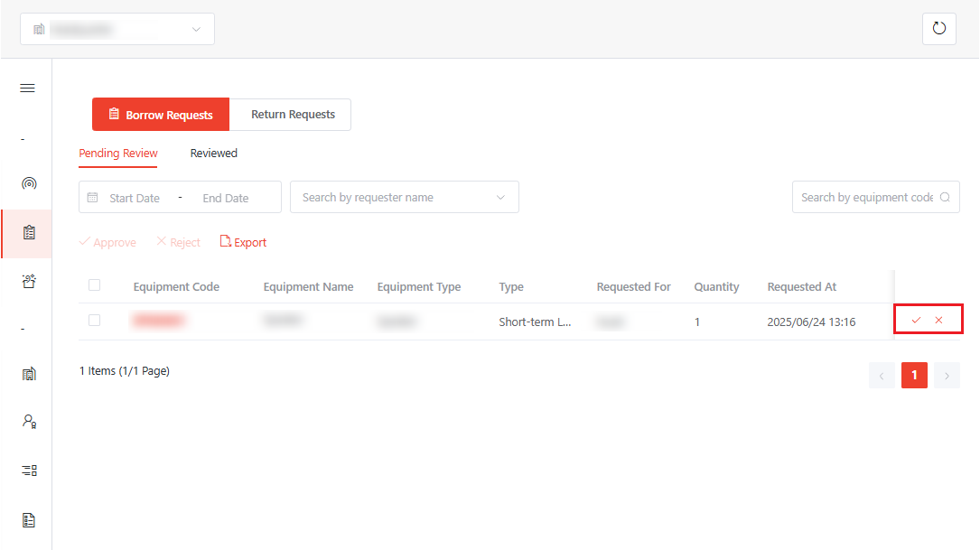Collapse the sidebar with the hamburger icon
The image size is (980, 550).
click(28, 88)
